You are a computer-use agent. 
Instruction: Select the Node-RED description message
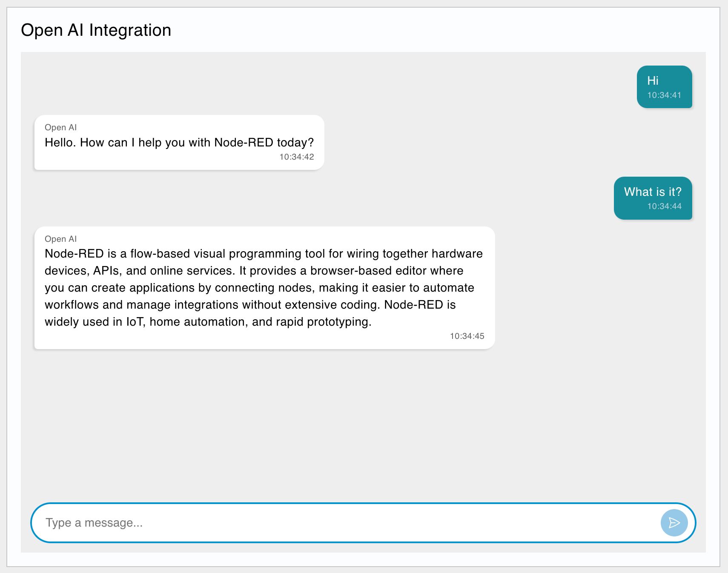264,287
